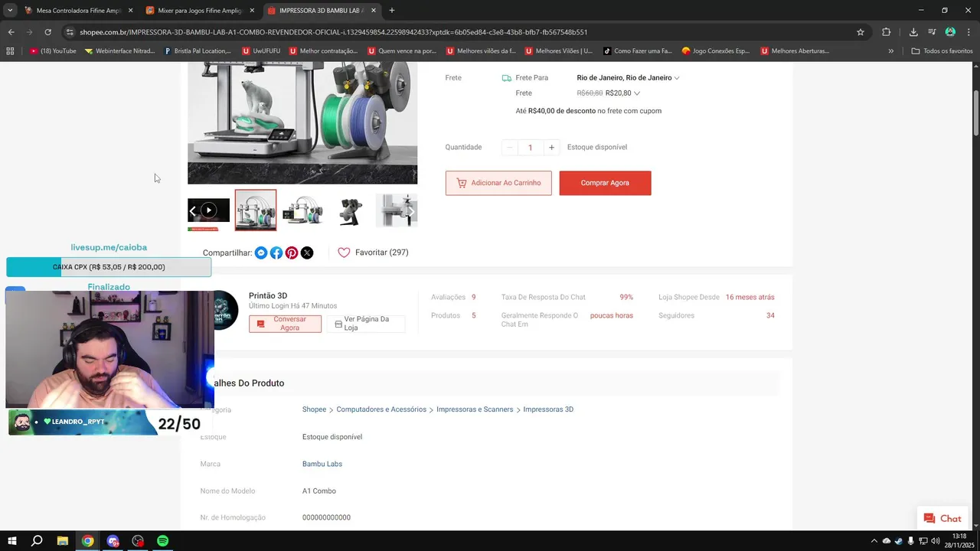
Task: Open the Windows Start menu
Action: (x=11, y=541)
